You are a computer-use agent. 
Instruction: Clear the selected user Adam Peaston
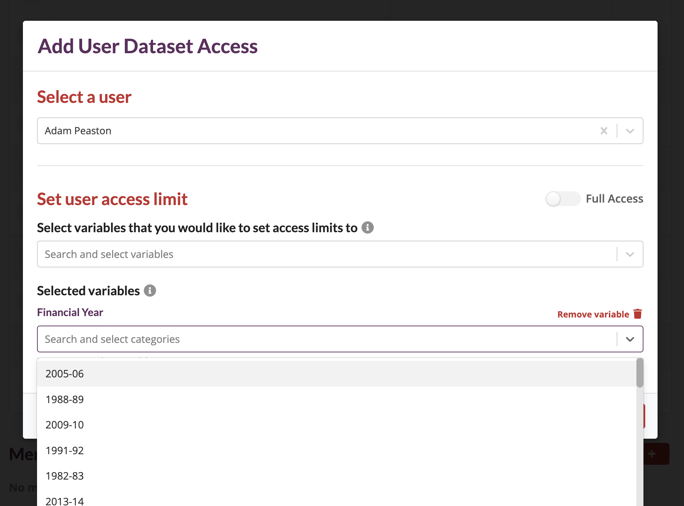click(x=604, y=131)
